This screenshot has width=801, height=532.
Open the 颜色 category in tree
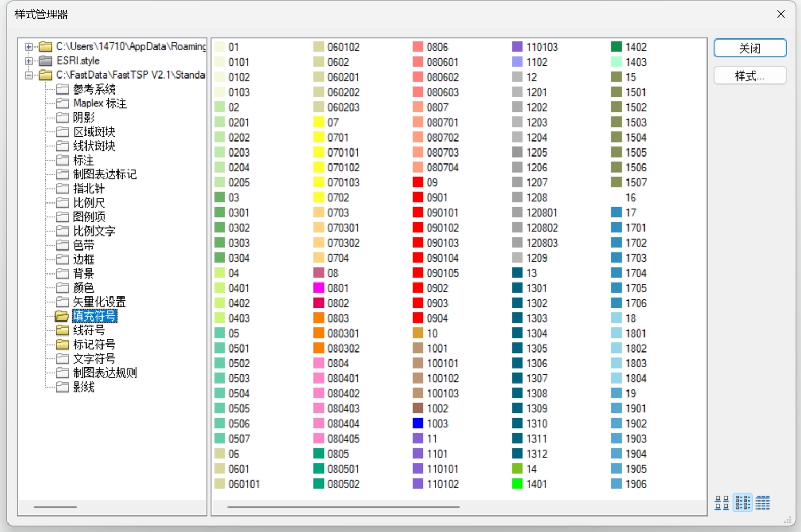pos(83,288)
